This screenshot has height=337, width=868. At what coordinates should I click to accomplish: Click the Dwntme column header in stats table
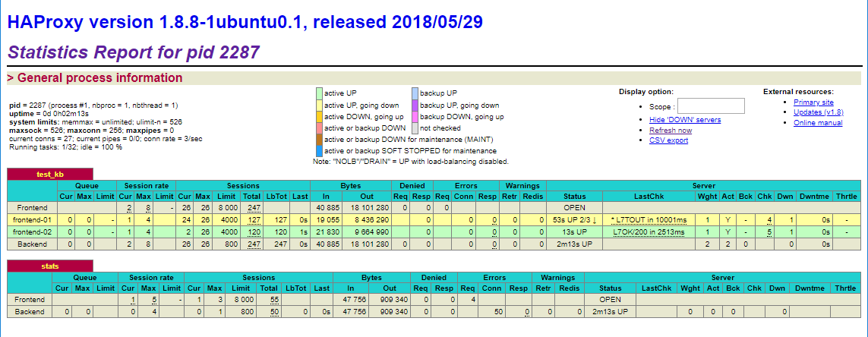click(x=810, y=288)
